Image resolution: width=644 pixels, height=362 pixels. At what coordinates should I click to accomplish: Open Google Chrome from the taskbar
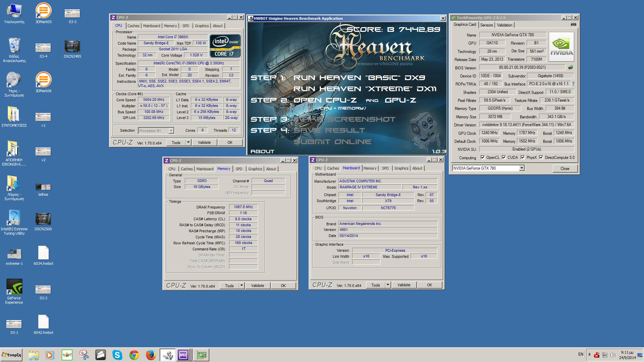point(134,355)
